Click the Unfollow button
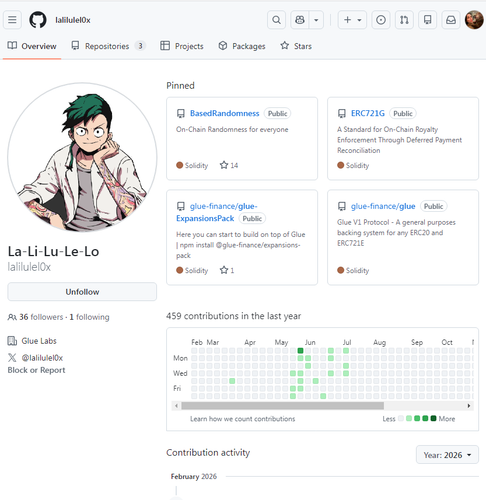Screen dimensions: 486x500 click(x=82, y=292)
